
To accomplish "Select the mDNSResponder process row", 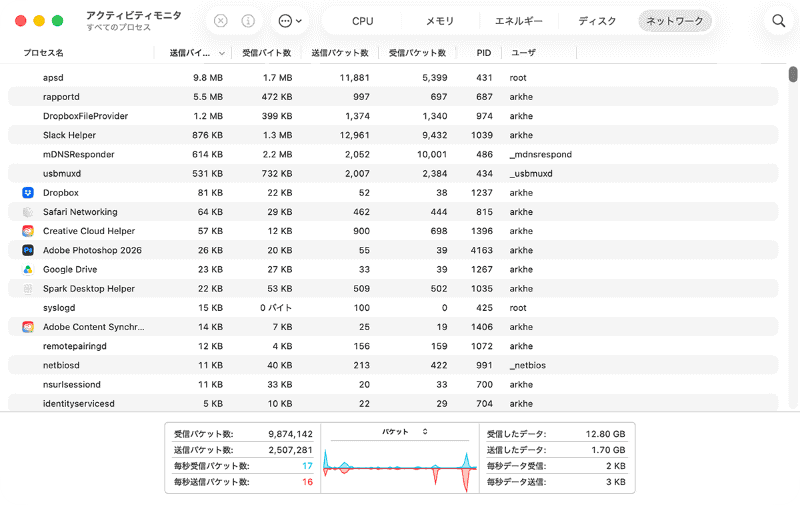I will click(x=393, y=155).
